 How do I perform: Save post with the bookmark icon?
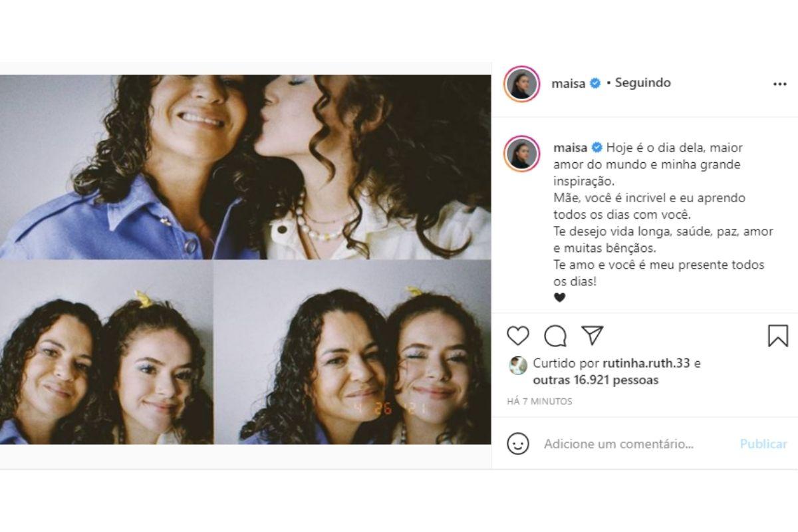tap(777, 336)
